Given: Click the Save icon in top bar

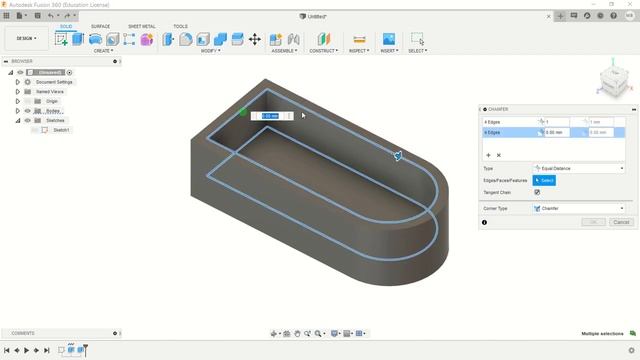Looking at the screenshot, I should (37, 16).
